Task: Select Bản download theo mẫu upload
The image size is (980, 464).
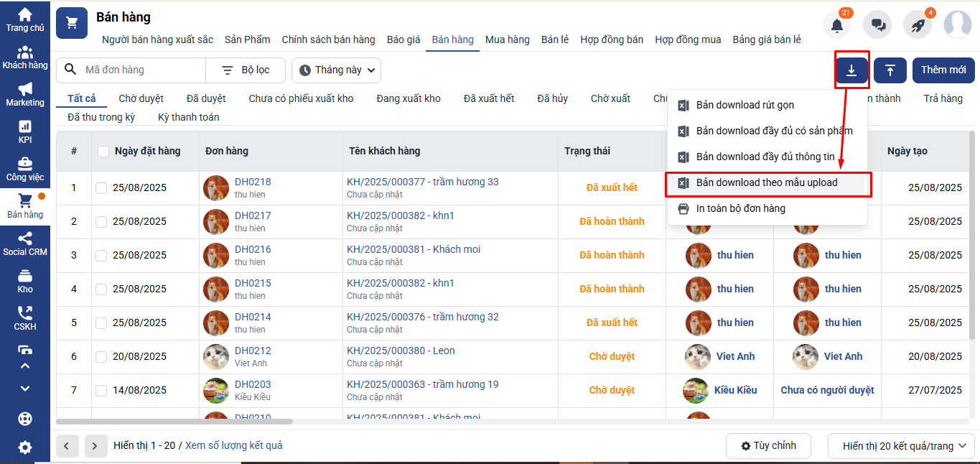Action: point(767,183)
